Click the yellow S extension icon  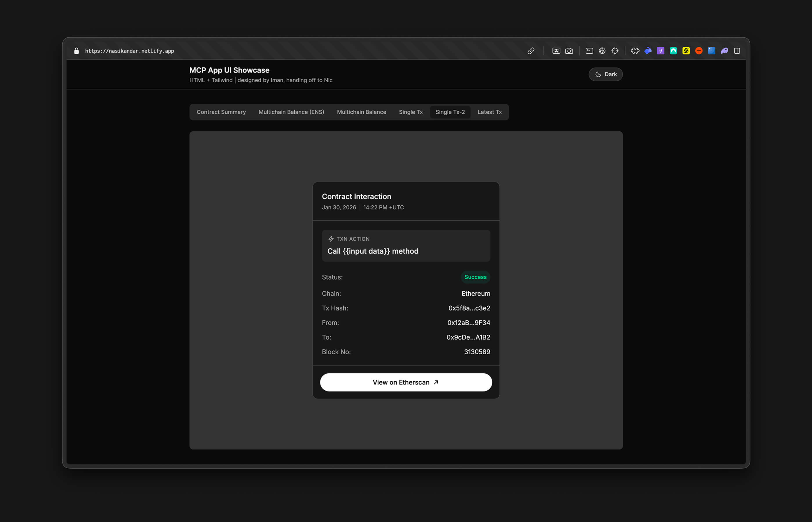[686, 51]
